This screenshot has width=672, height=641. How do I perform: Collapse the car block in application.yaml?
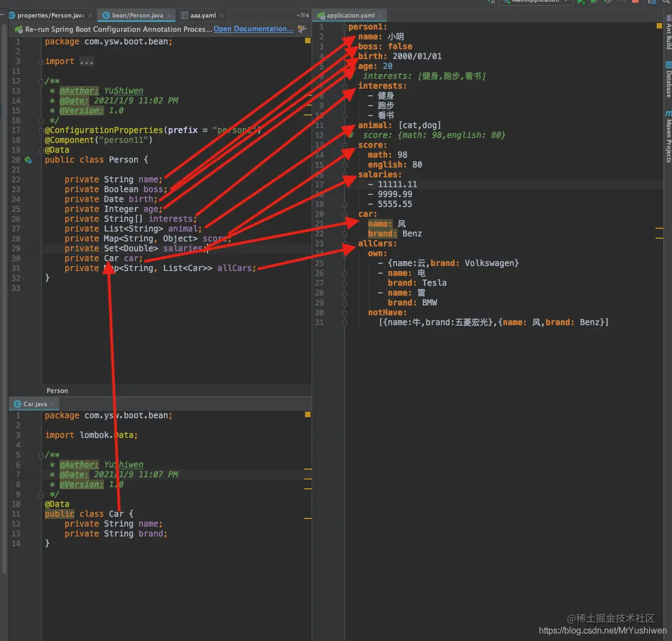344,214
